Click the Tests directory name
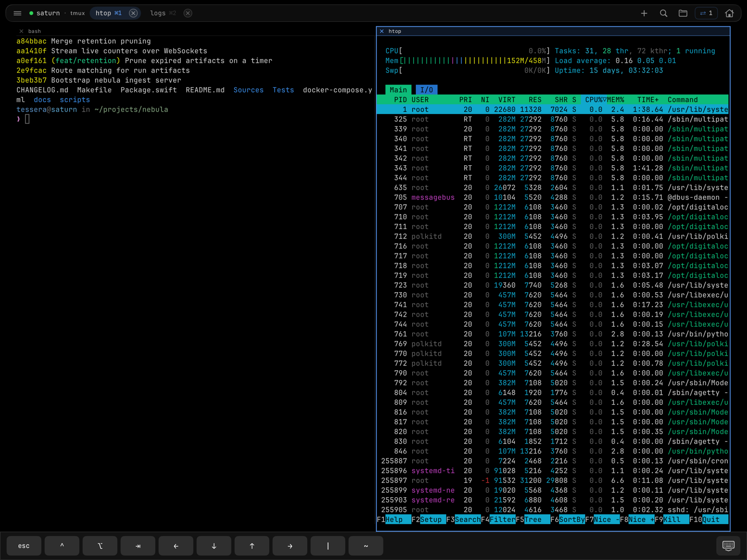747x560 pixels. (x=283, y=90)
